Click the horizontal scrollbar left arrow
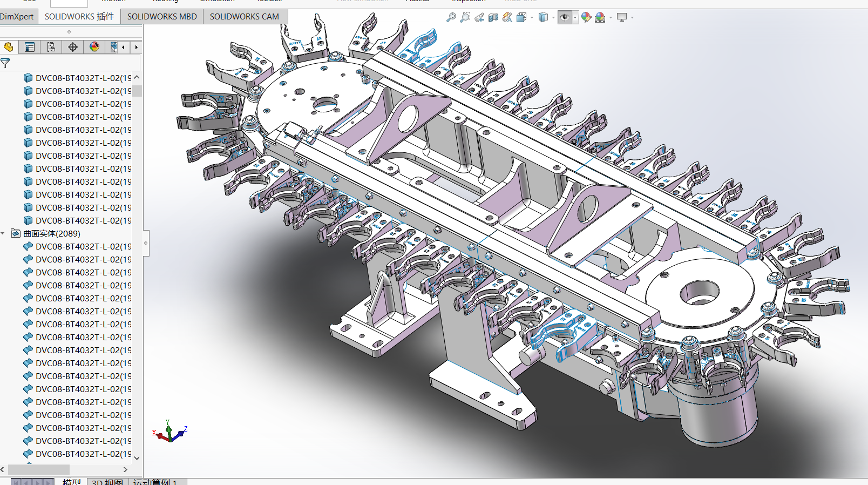The width and height of the screenshot is (868, 485). coord(3,469)
